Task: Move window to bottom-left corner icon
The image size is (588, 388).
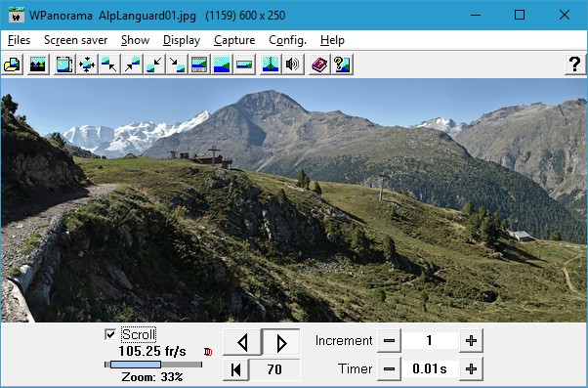Action: pos(154,65)
